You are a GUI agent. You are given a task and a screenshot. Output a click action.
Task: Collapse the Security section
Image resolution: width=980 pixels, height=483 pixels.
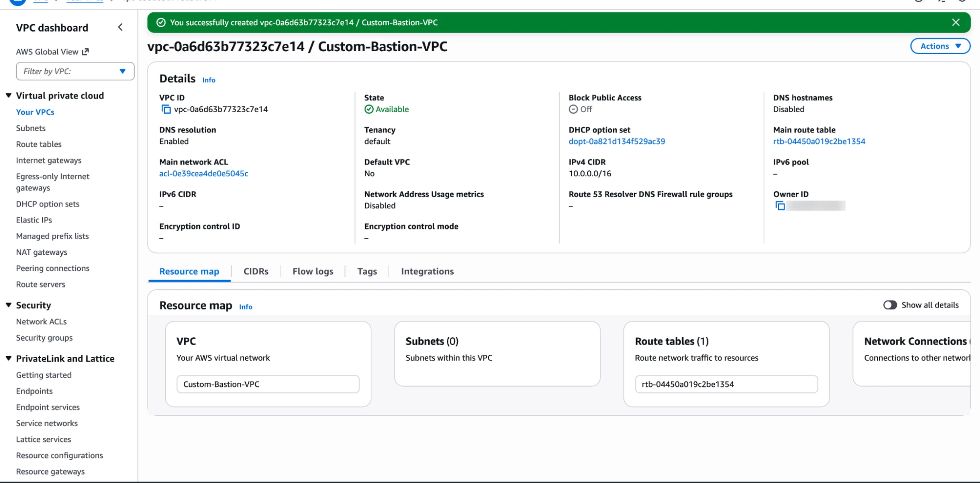[x=8, y=305]
